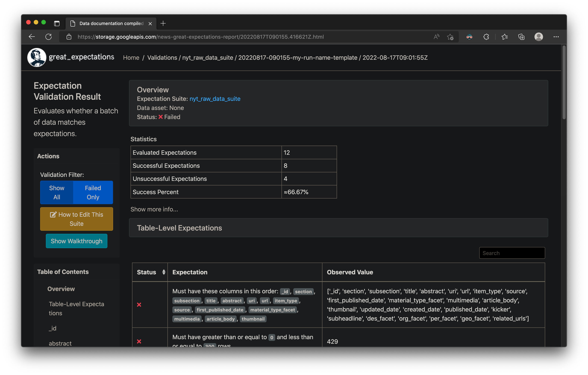Click the first_published_date column tag
588x375 pixels.
tap(220, 310)
